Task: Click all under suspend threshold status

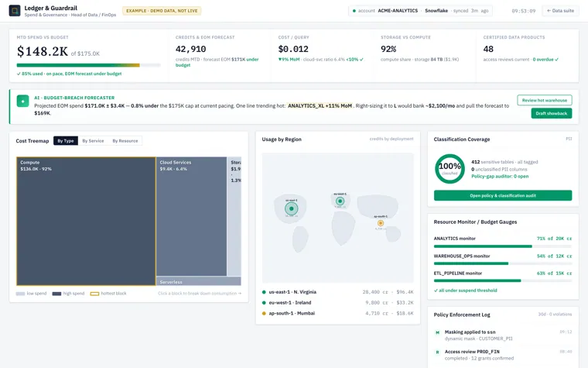Action: tap(466, 291)
